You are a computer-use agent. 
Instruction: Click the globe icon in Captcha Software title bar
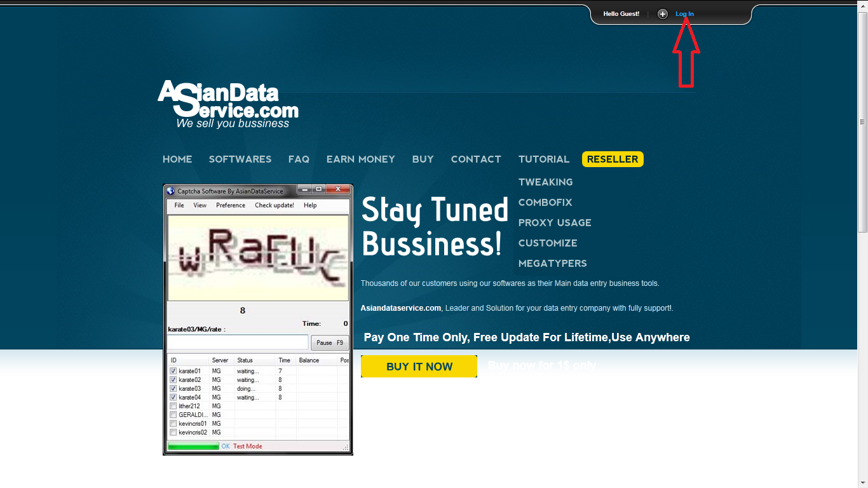(x=170, y=191)
